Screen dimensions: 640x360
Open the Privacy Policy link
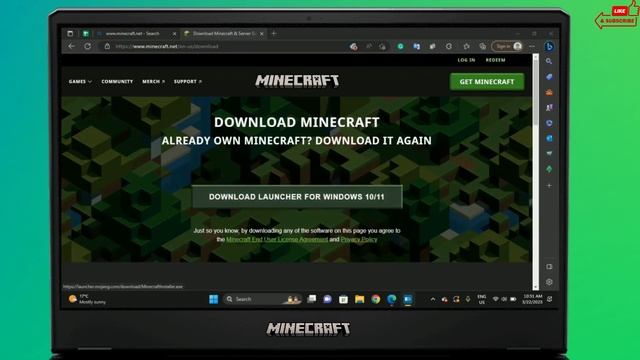[x=359, y=240]
